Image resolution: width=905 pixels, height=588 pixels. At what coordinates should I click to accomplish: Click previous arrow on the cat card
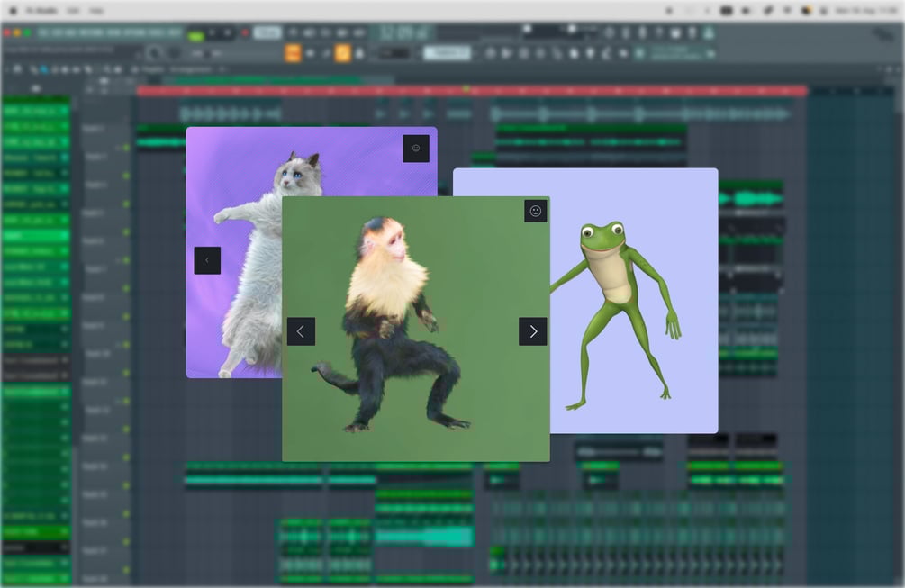207,260
